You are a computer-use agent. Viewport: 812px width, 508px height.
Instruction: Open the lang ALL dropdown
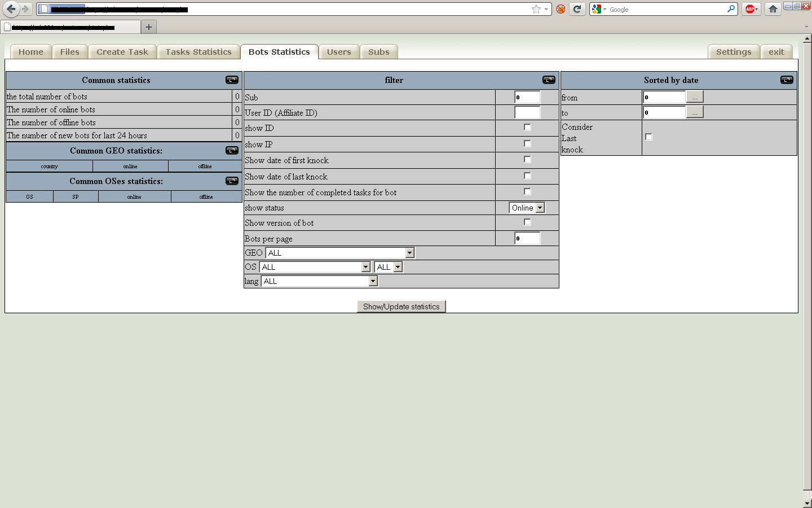(319, 281)
